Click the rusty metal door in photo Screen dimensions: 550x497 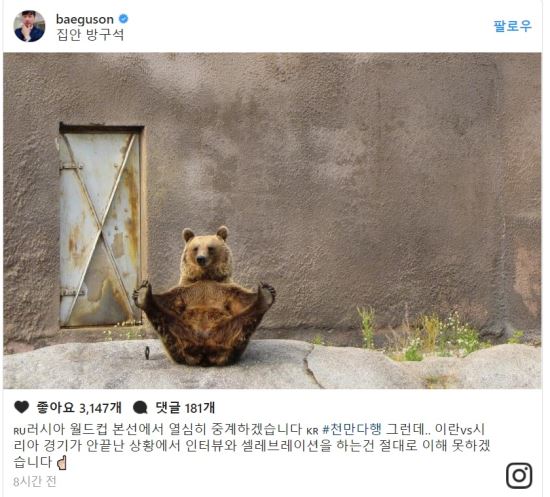click(x=101, y=226)
